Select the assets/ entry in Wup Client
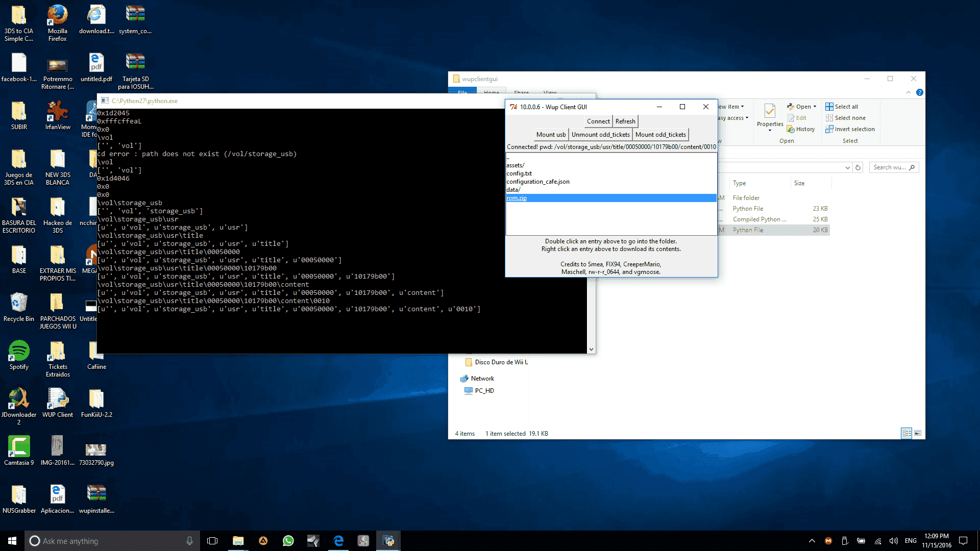This screenshot has height=551, width=980. point(611,165)
